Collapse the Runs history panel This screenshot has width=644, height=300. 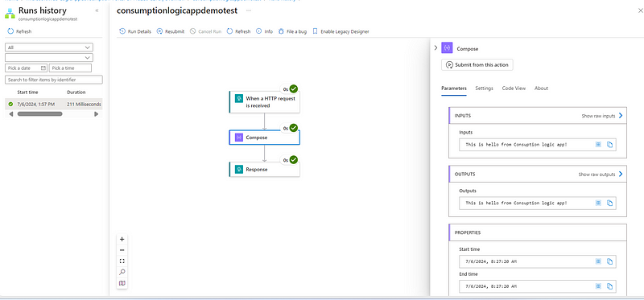pos(97,10)
